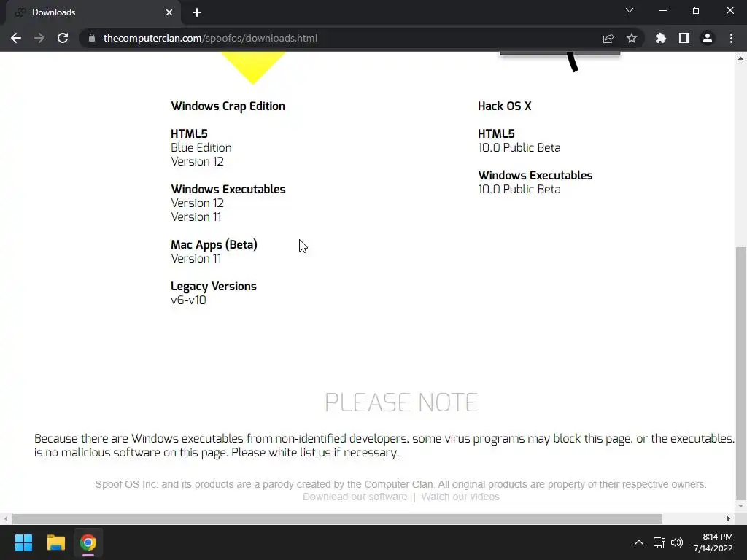Bookmark this page with the star icon
The width and height of the screenshot is (747, 560).
(x=632, y=38)
